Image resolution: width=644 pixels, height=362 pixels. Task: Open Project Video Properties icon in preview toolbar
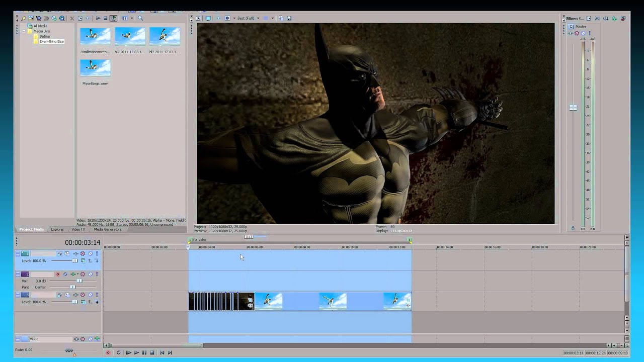198,18
